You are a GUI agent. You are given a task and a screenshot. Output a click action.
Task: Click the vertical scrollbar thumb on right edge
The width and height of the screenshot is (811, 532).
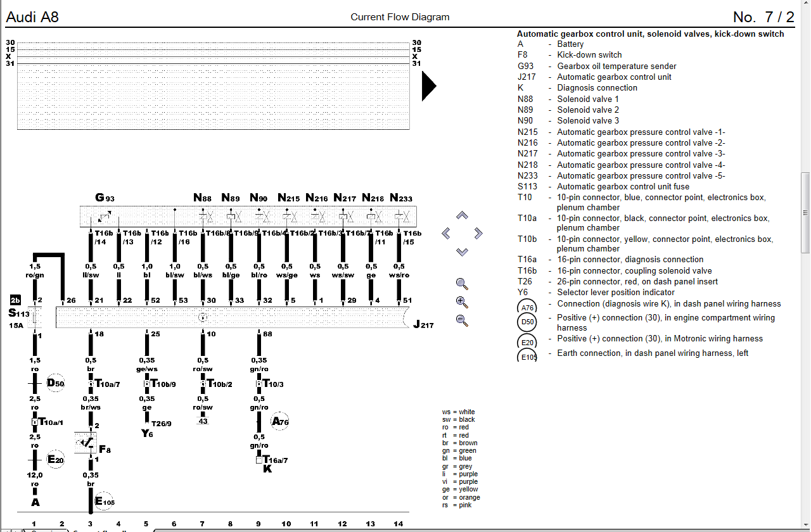click(x=805, y=212)
